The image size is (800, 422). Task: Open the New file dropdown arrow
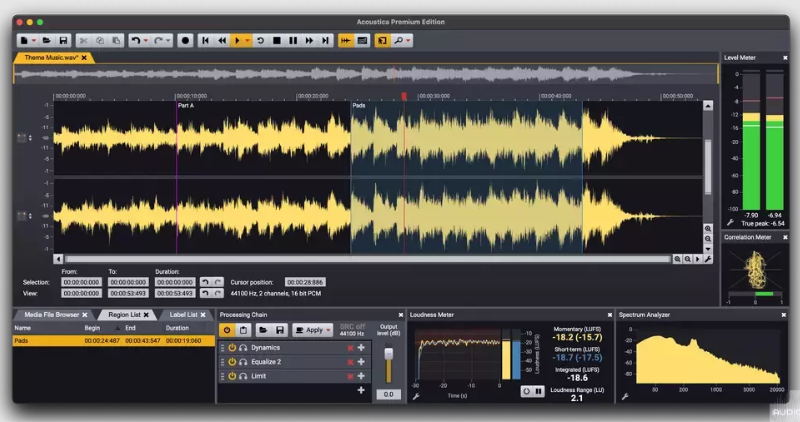click(x=34, y=41)
